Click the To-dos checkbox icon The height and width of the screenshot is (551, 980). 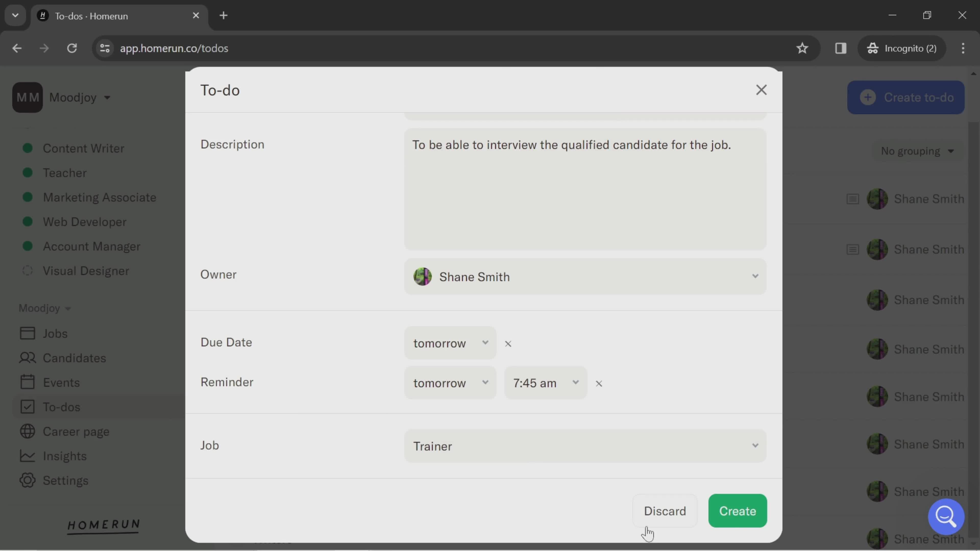coord(27,407)
